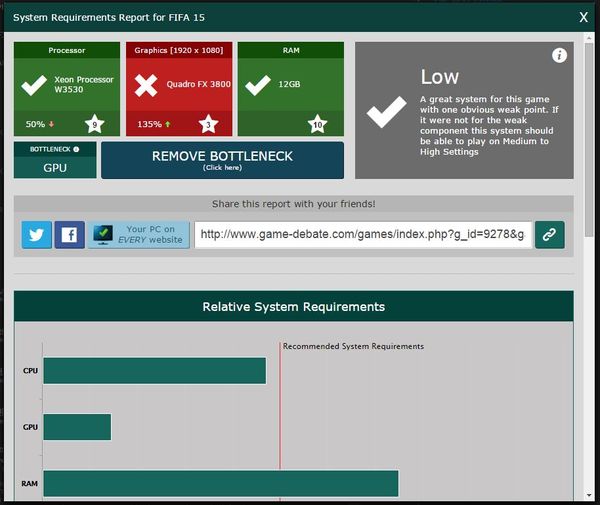Click RAM axis label in chart
The image size is (600, 505).
coord(29,484)
